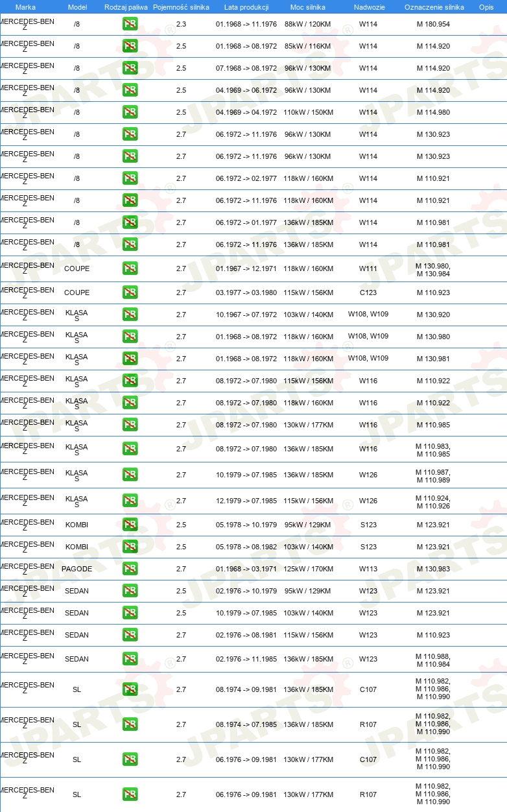Sort by the Marka column header

point(25,7)
